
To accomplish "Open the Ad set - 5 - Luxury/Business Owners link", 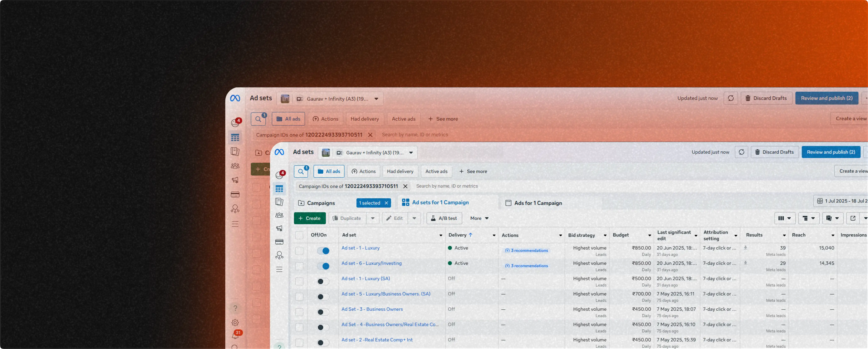I will point(386,294).
